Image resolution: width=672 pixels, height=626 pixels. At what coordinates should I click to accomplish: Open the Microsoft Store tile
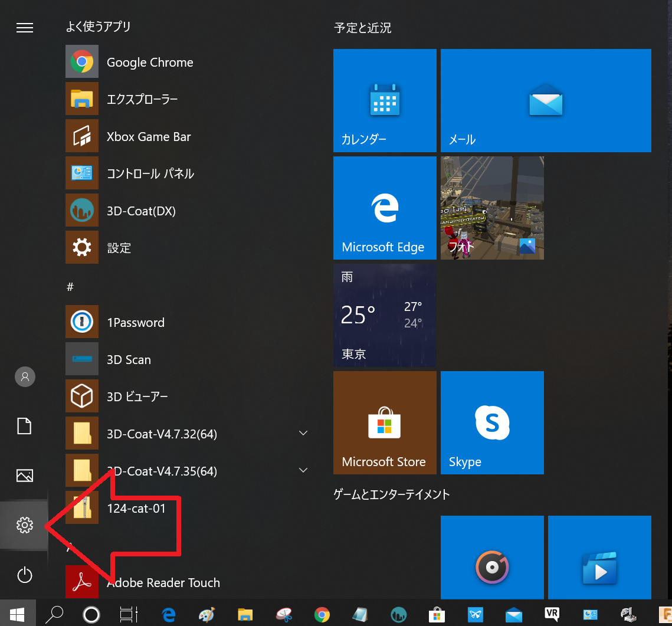coord(385,422)
